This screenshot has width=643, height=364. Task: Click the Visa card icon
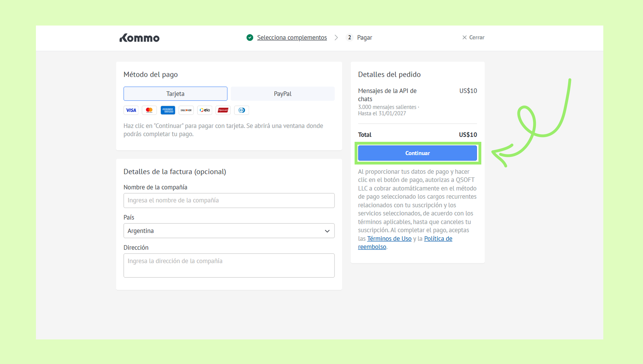(131, 110)
